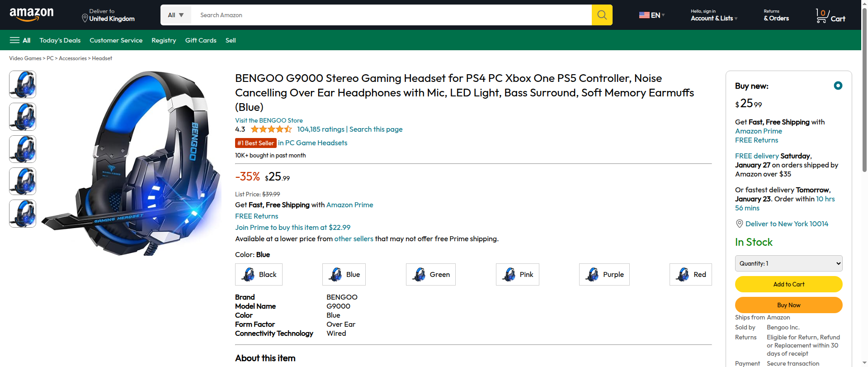868x367 pixels.
Task: Expand the All search category dropdown
Action: pyautogui.click(x=176, y=15)
